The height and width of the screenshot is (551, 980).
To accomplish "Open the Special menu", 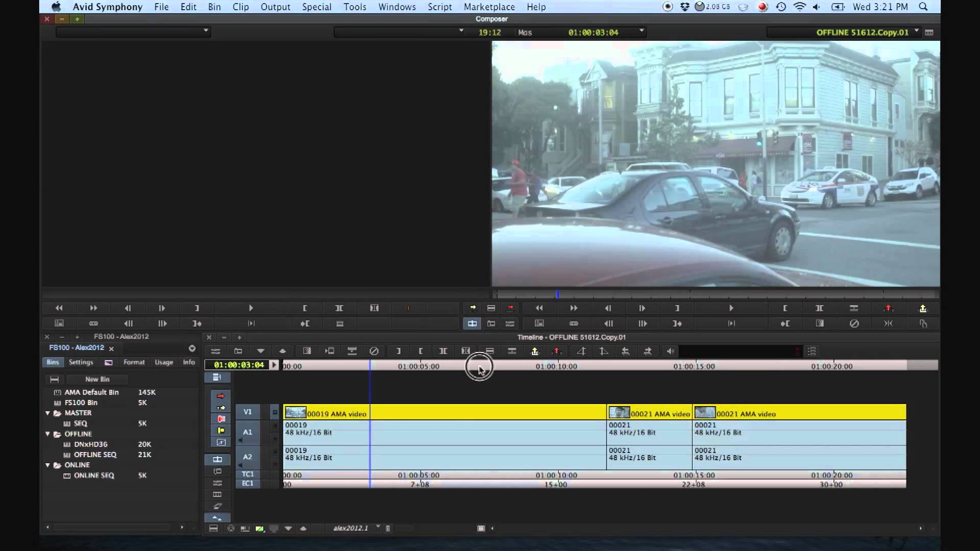I will coord(315,7).
